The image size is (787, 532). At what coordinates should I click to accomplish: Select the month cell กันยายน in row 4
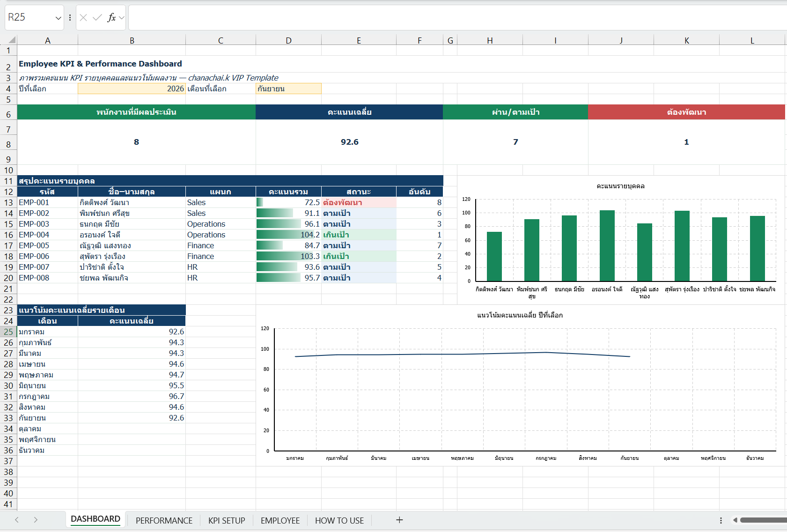[288, 89]
